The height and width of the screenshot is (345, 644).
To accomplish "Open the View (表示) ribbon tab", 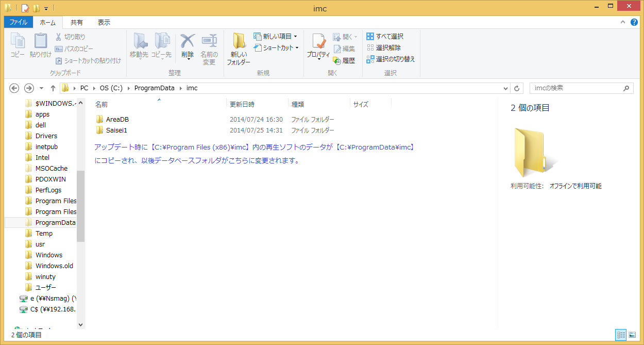I will [104, 23].
